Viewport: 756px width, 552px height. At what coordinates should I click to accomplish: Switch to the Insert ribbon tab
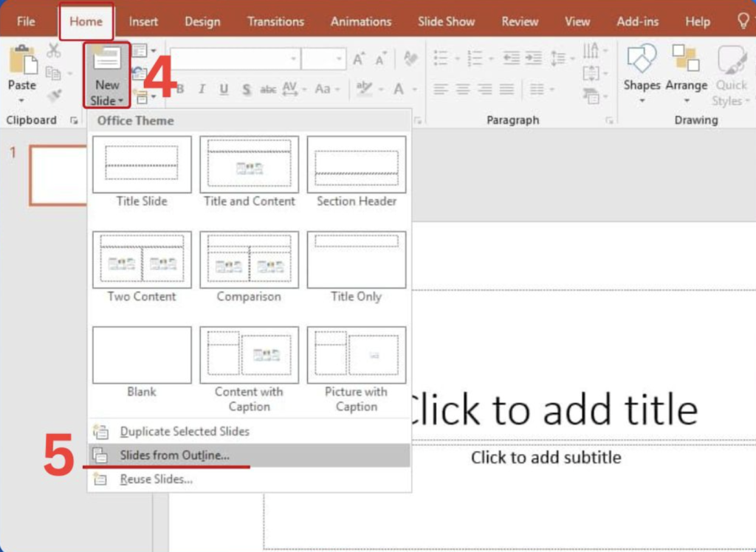point(143,21)
